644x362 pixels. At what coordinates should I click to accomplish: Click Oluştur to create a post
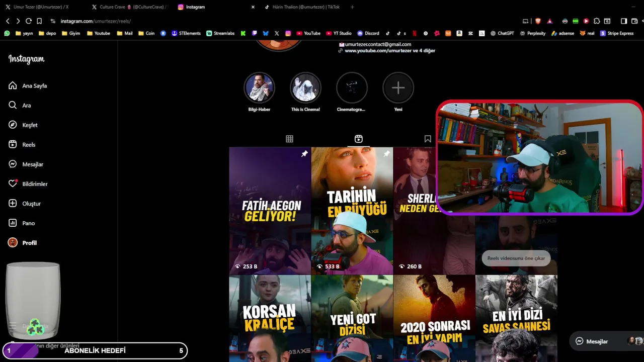25,204
